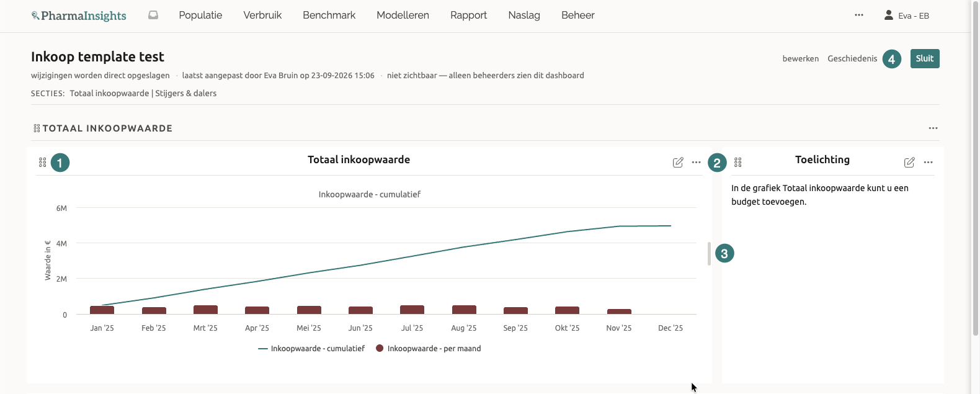Click the dashboard title Inkoop template test

tap(97, 56)
